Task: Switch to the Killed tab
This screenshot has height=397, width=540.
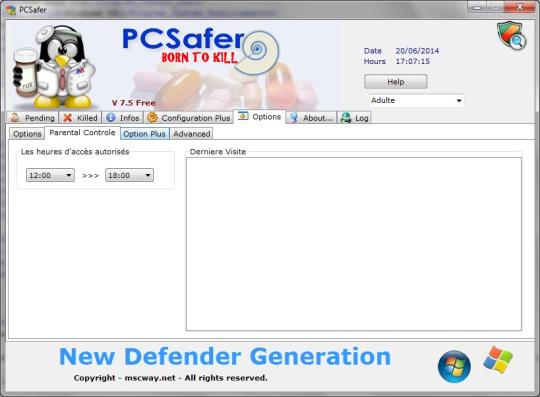Action: coord(81,118)
